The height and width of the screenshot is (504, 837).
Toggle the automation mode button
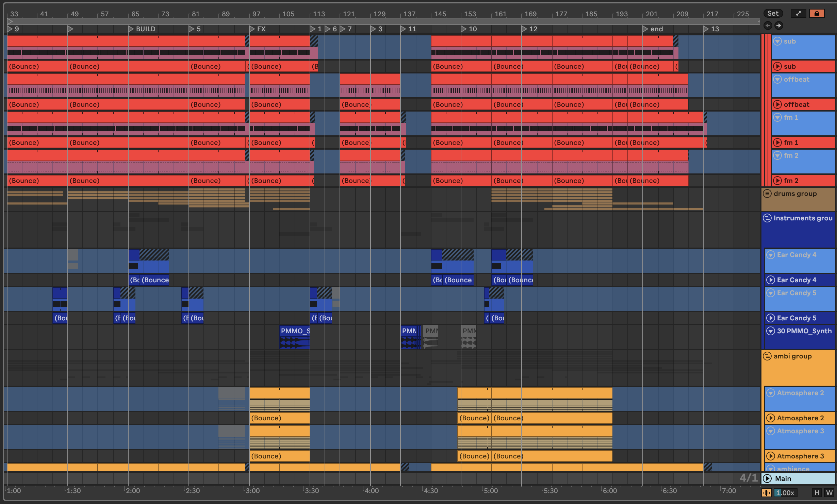tap(798, 13)
